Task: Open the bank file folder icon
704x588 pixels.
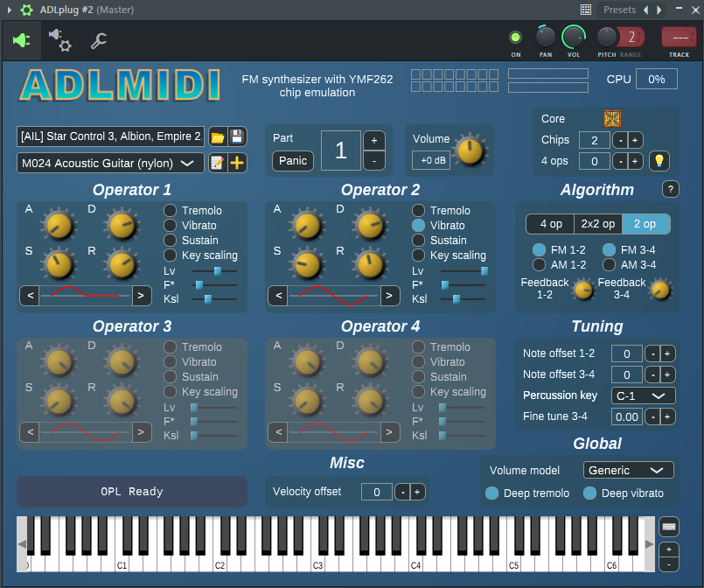Action: pos(218,136)
